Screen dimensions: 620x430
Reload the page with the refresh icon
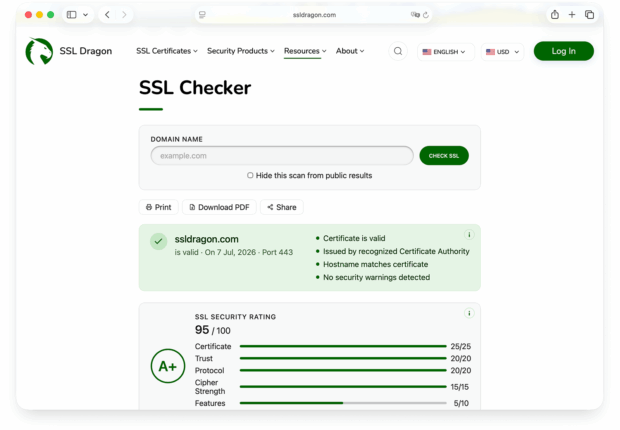426,15
